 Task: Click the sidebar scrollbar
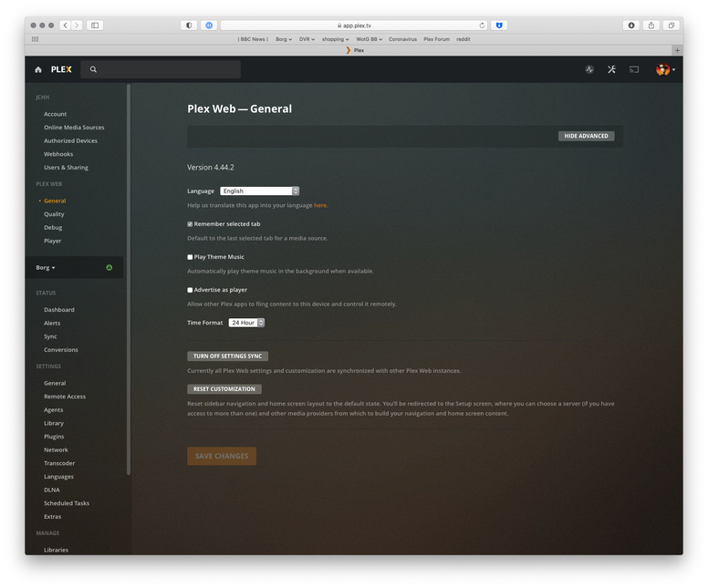(129, 280)
